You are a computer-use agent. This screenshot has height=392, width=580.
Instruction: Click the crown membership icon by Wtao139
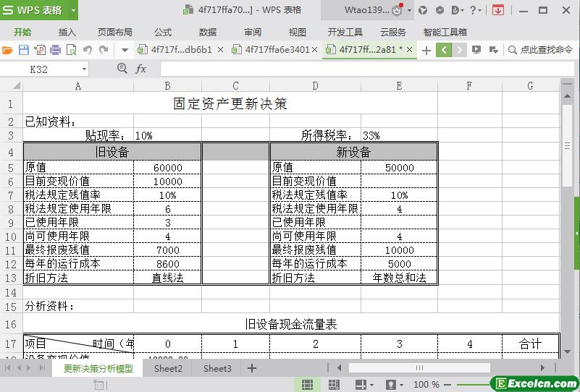398,10
